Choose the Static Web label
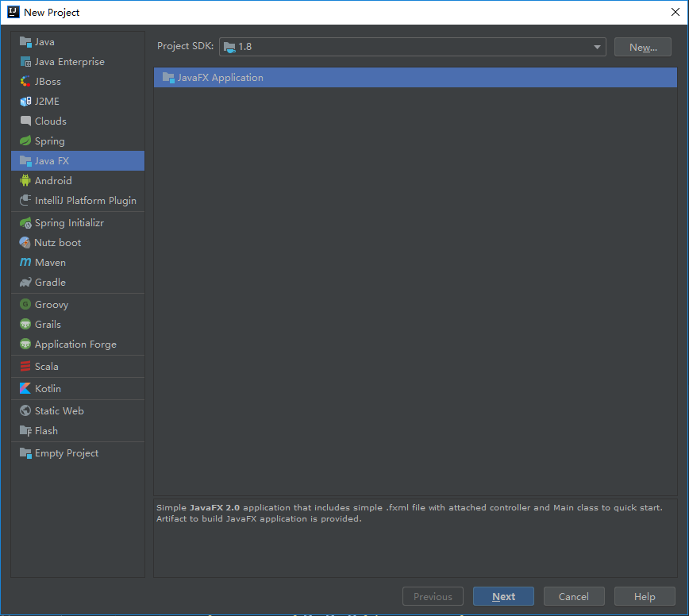The height and width of the screenshot is (616, 689). 60,411
